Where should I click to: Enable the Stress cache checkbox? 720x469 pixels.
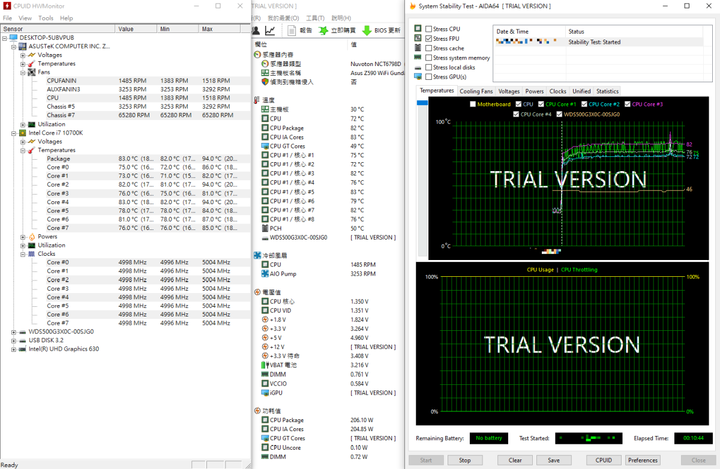(428, 48)
